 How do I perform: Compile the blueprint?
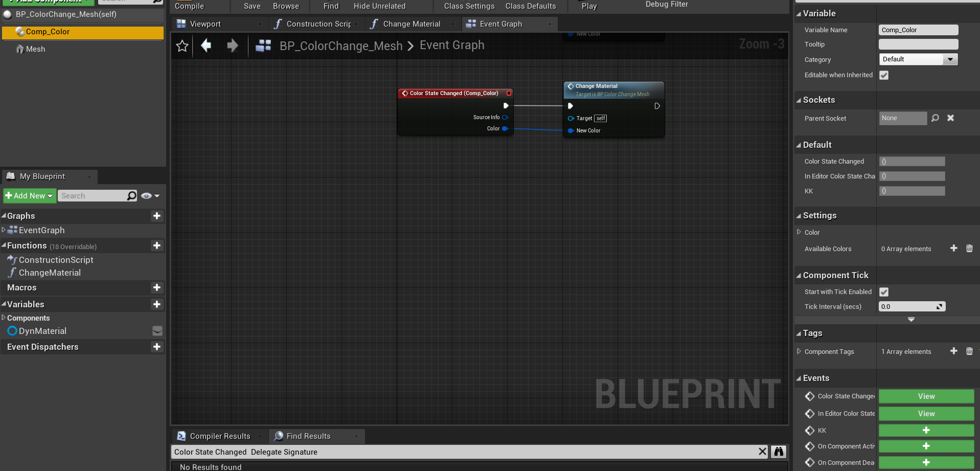[x=189, y=6]
